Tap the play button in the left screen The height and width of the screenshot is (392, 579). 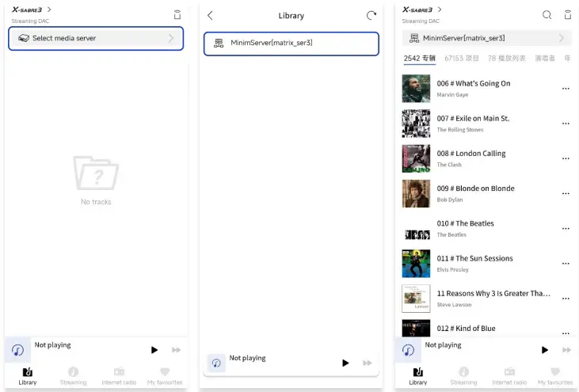tap(154, 350)
